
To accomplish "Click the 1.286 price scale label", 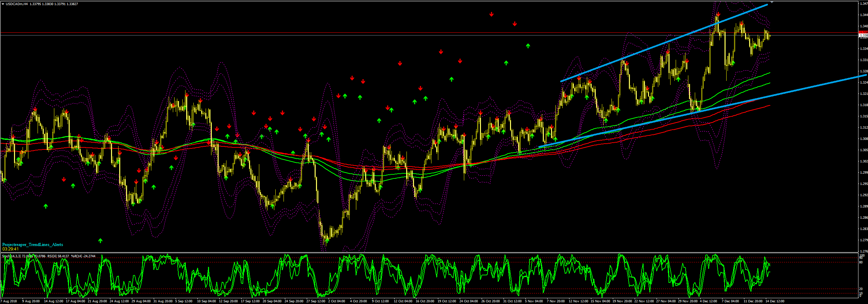I will click(864, 218).
